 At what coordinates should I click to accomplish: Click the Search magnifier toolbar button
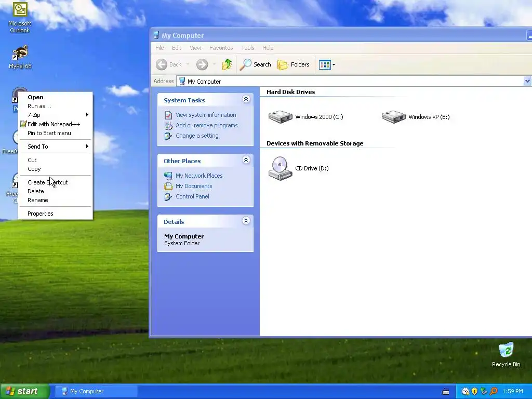point(256,64)
